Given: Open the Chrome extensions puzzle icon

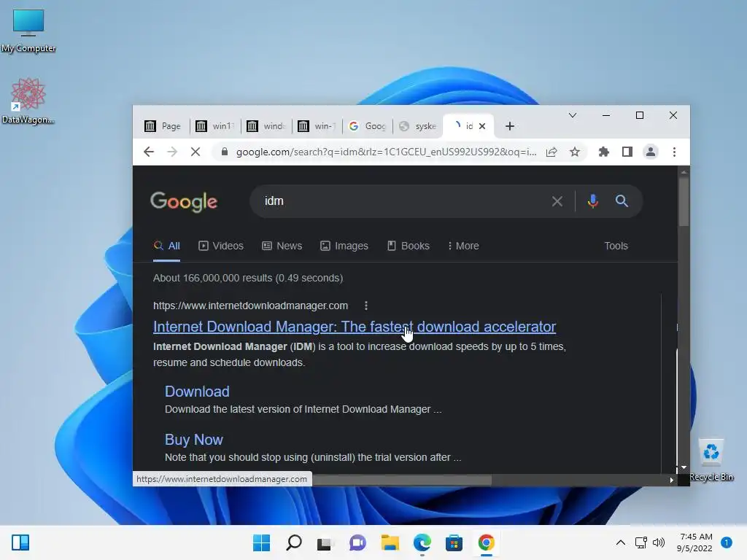Looking at the screenshot, I should coord(603,152).
